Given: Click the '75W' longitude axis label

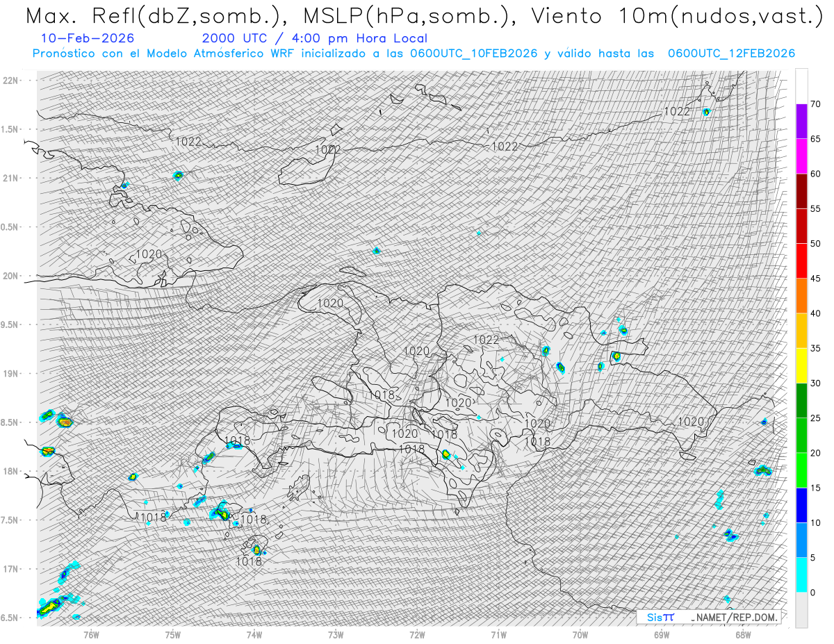Looking at the screenshot, I should pos(172,634).
